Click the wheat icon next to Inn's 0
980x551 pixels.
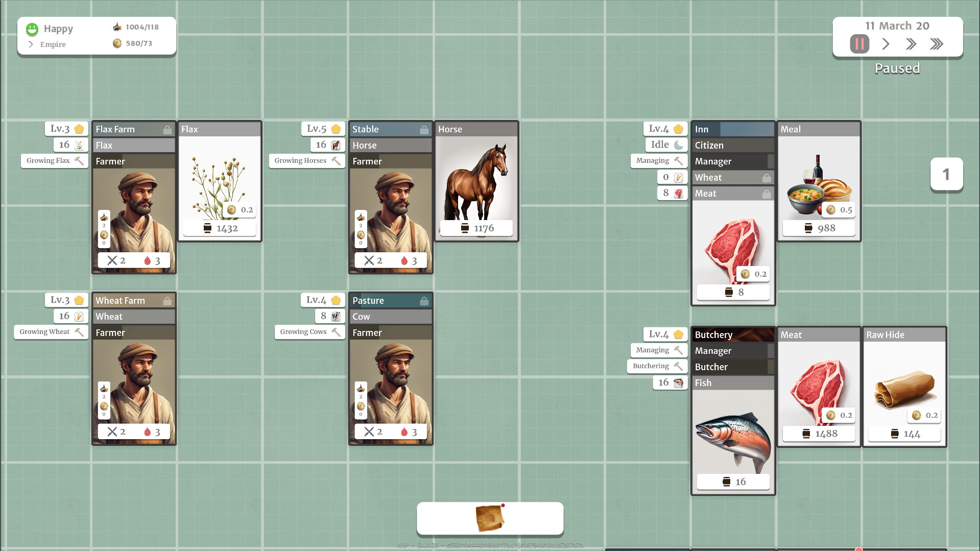(x=678, y=177)
